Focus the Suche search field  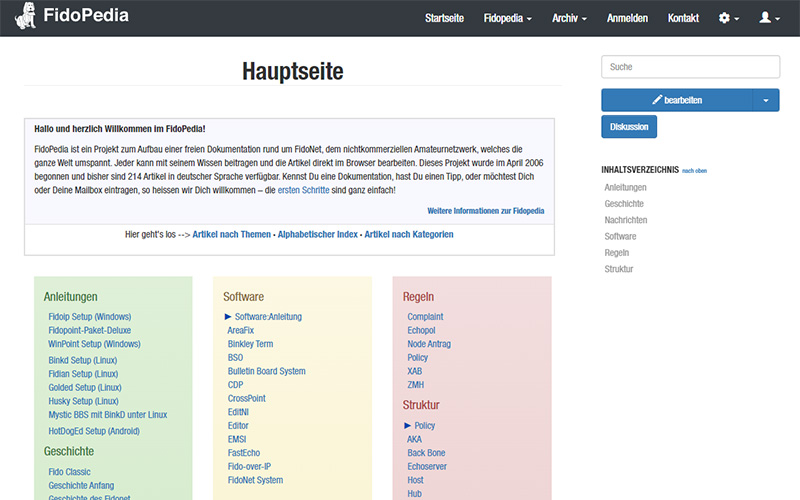[x=690, y=67]
